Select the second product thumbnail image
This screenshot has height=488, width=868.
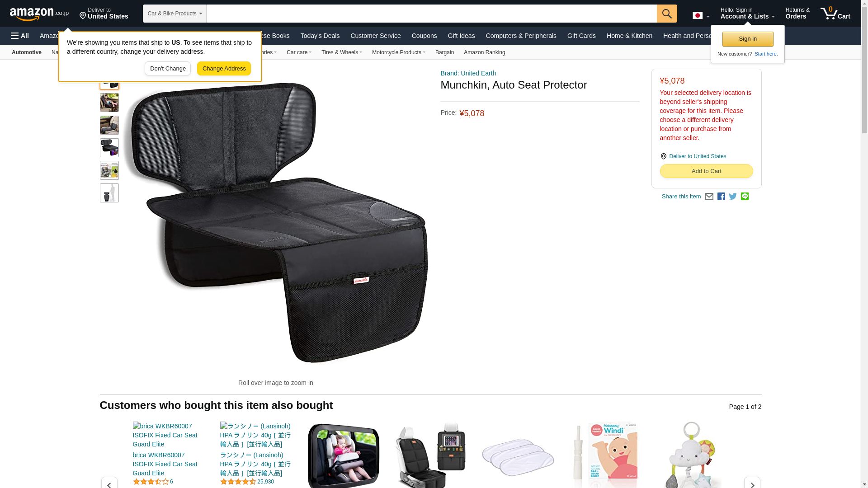pyautogui.click(x=109, y=103)
